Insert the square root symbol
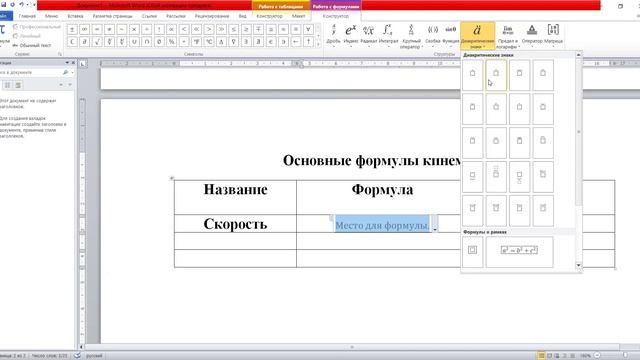 (x=97, y=42)
